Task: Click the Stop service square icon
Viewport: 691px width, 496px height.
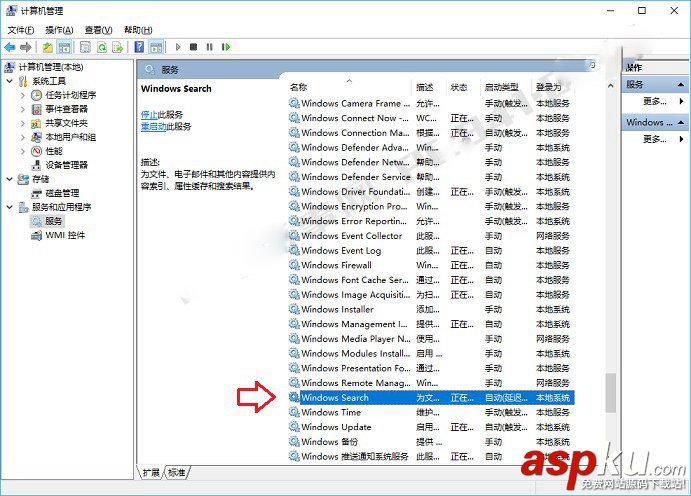Action: coord(193,47)
